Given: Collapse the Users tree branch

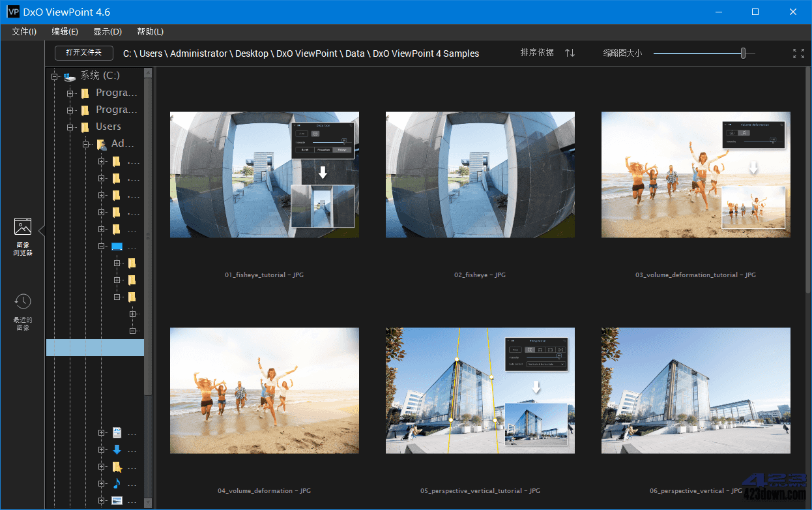Looking at the screenshot, I should point(70,126).
